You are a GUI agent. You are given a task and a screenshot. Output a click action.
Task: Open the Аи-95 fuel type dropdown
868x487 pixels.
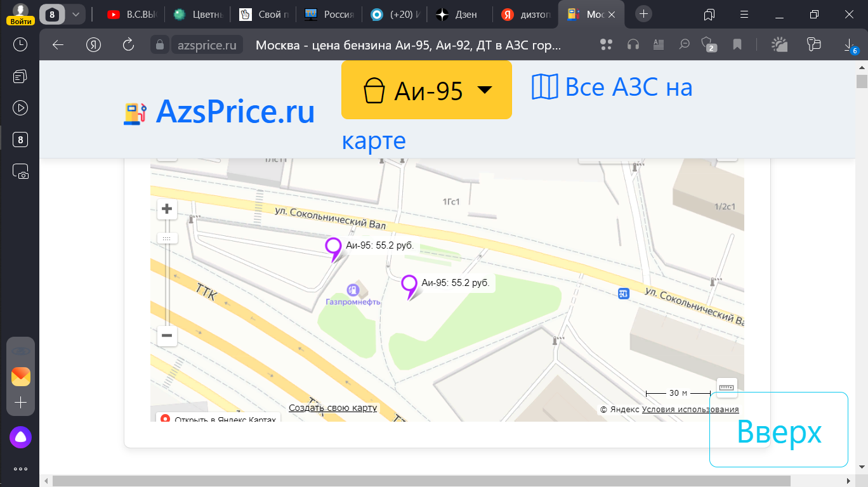coord(426,90)
